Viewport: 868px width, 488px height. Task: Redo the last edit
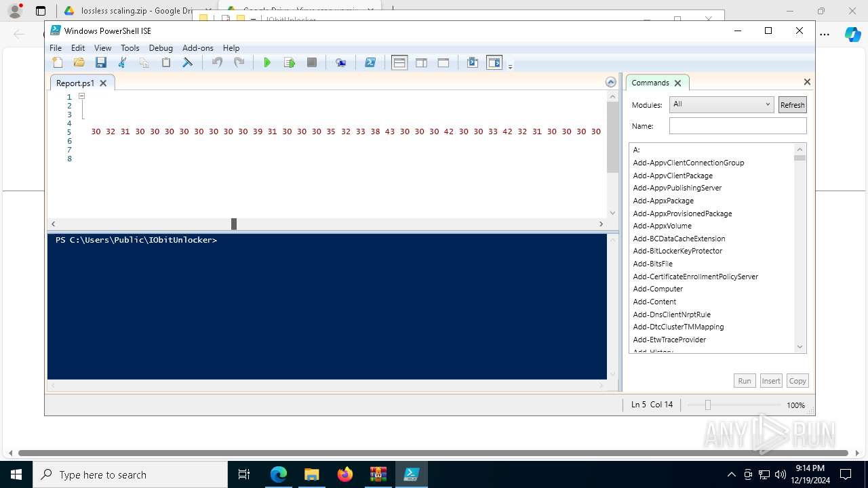click(x=239, y=63)
